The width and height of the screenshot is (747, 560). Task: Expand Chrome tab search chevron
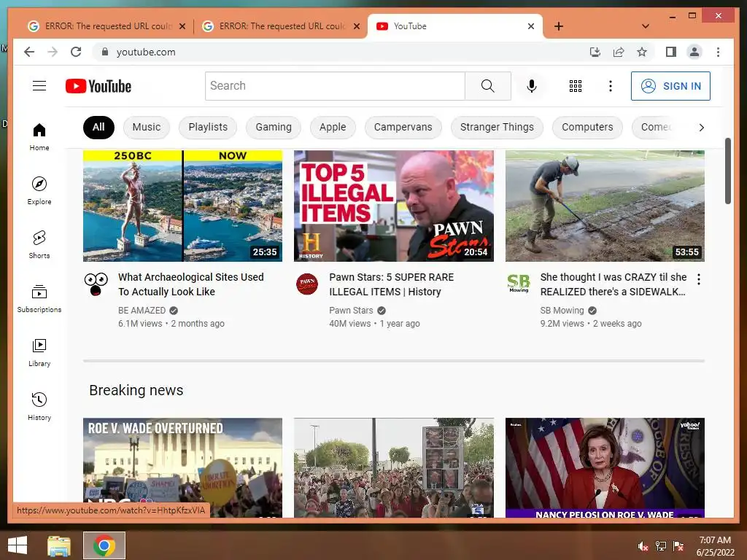point(646,26)
